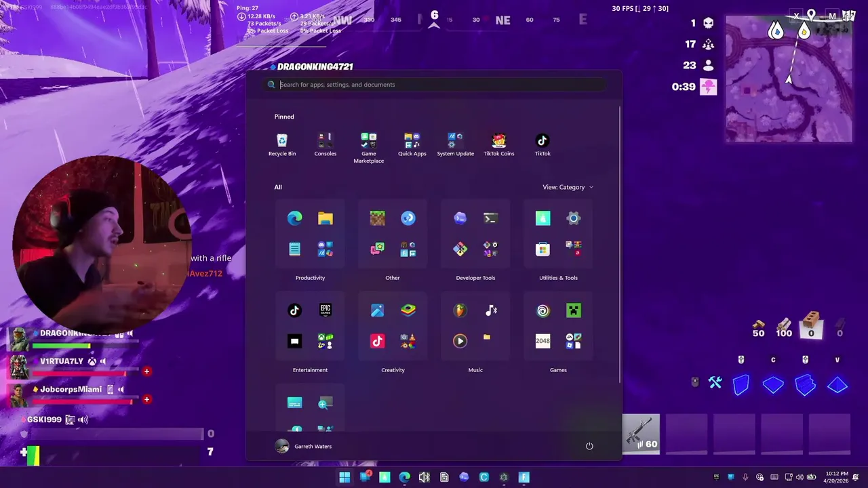Select the pickaxe harvesting tool icon
Viewport: 868px width, 488px height.
point(715,384)
